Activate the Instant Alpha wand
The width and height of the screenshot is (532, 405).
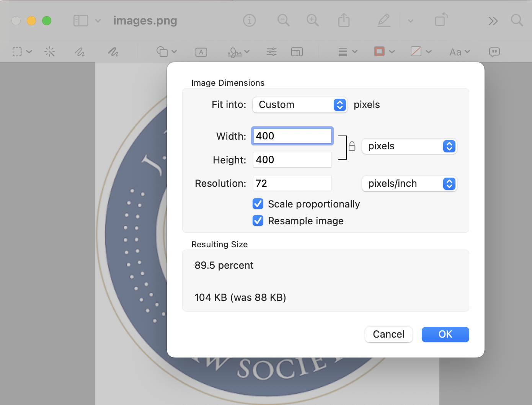pyautogui.click(x=50, y=52)
